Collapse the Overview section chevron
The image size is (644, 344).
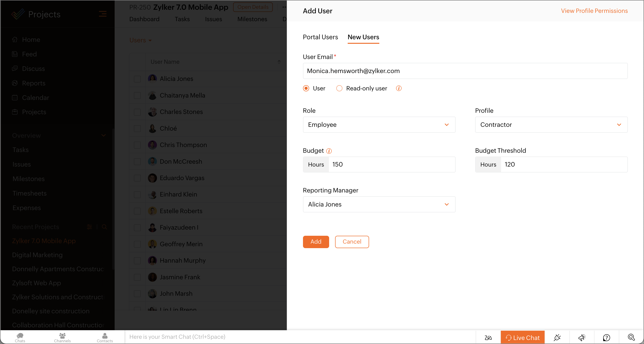(x=103, y=135)
